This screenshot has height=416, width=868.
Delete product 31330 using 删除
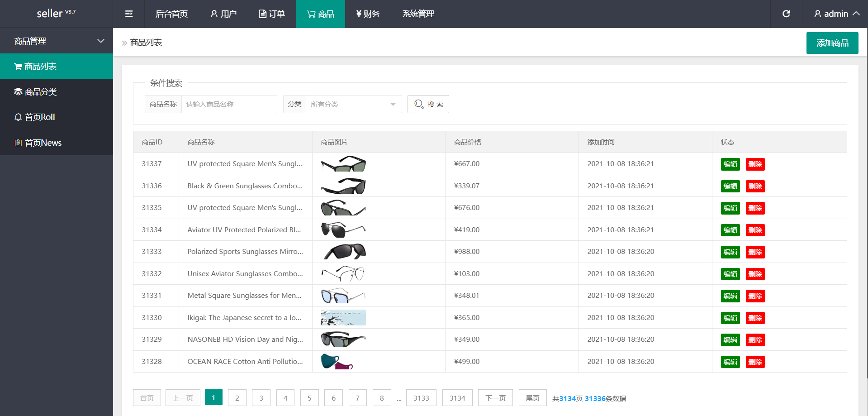coord(755,318)
